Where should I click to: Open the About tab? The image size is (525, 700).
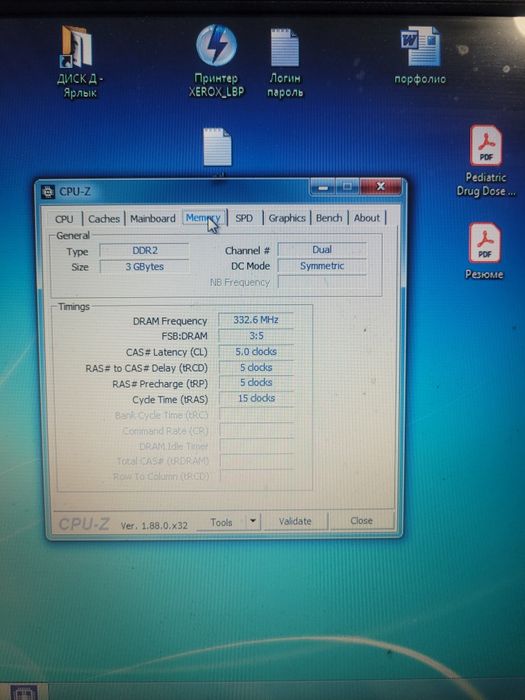(x=367, y=218)
